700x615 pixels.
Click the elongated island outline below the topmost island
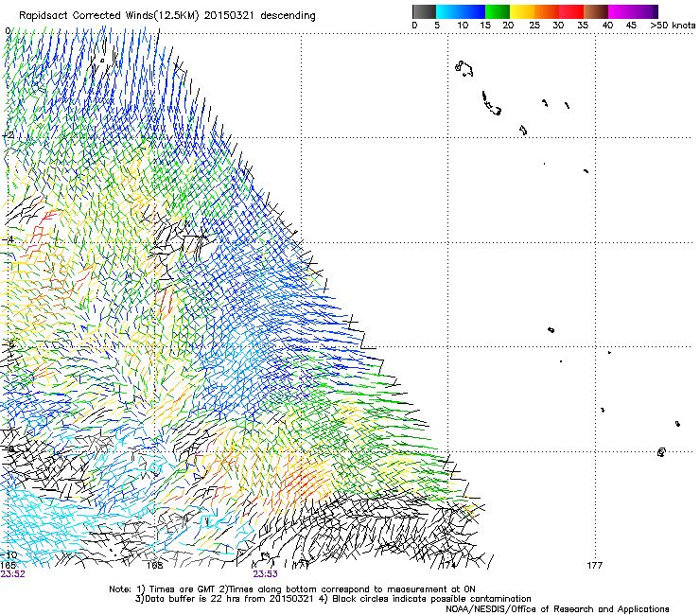pos(491,104)
